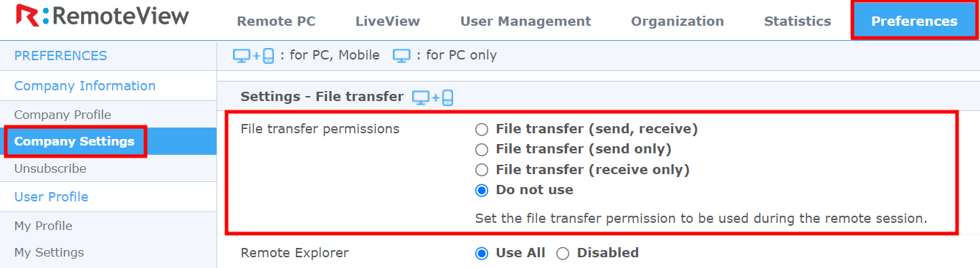Open the Remote PC tab
This screenshot has height=268, width=980.
(276, 21)
